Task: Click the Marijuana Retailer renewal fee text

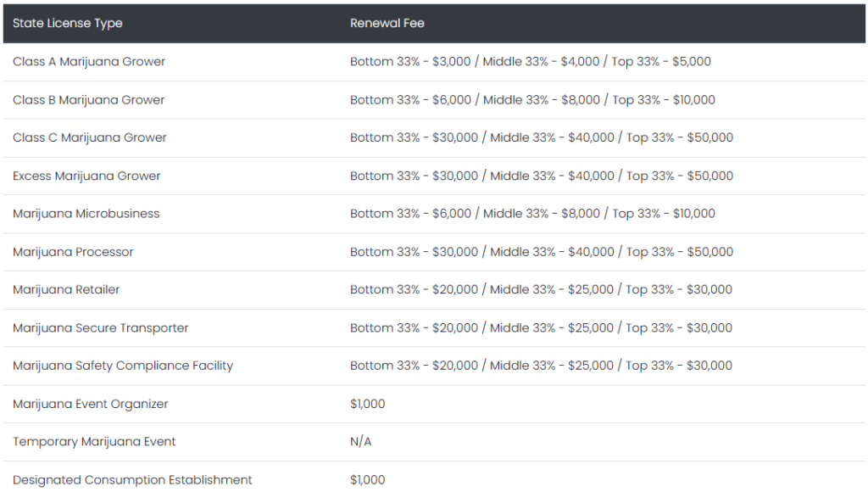Action: (x=542, y=290)
